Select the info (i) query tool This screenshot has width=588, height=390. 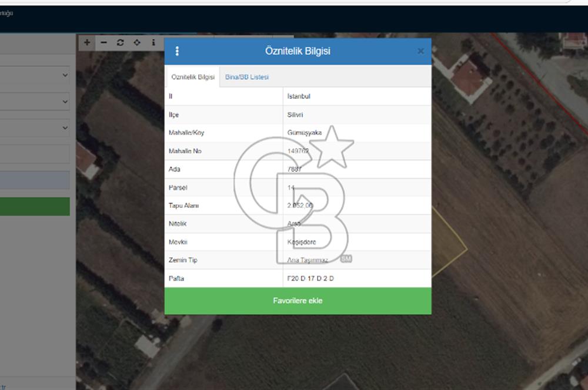[153, 42]
